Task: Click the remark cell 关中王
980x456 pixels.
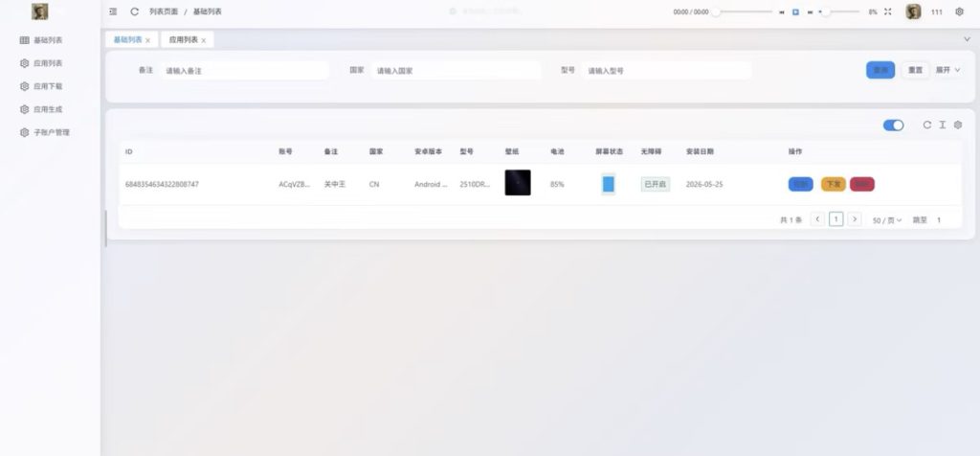Action: point(334,185)
